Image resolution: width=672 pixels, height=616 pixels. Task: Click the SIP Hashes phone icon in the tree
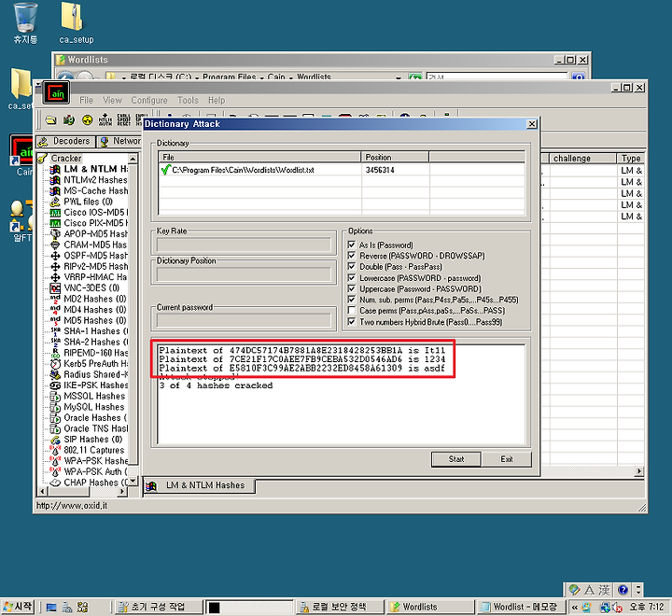coord(55,440)
